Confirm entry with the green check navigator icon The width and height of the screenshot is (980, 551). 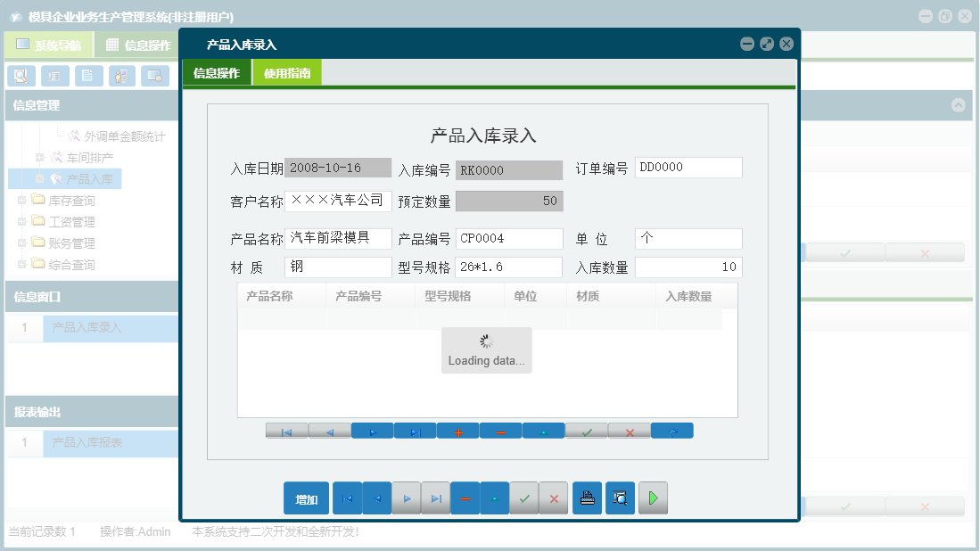click(586, 430)
